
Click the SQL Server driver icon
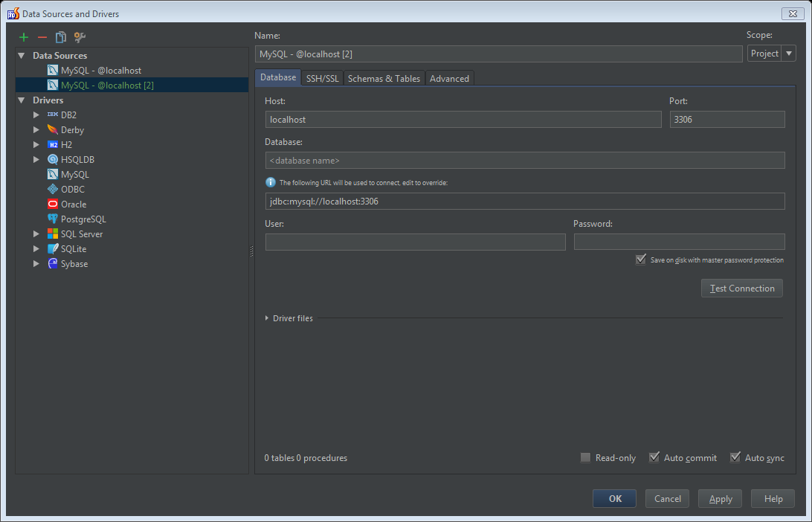click(53, 234)
